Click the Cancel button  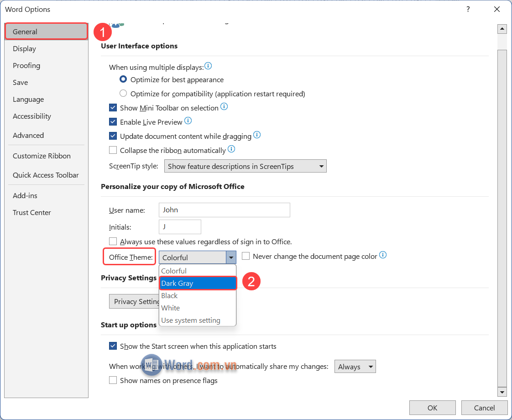484,408
